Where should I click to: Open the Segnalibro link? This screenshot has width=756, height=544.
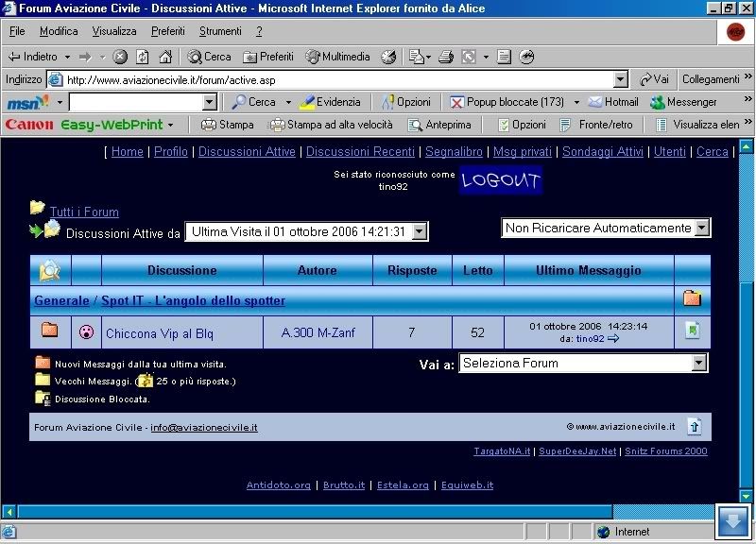[454, 151]
